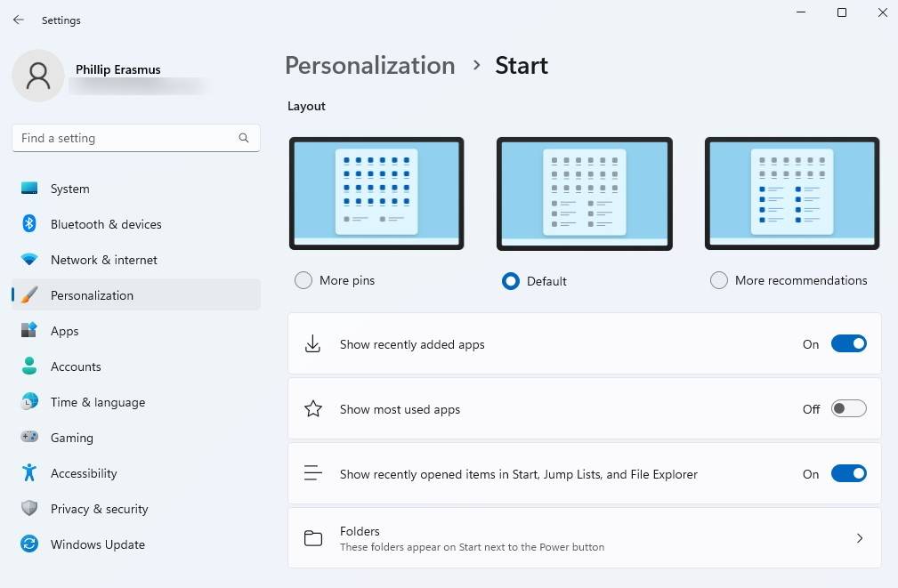Click the Default layout thumbnail

point(584,194)
